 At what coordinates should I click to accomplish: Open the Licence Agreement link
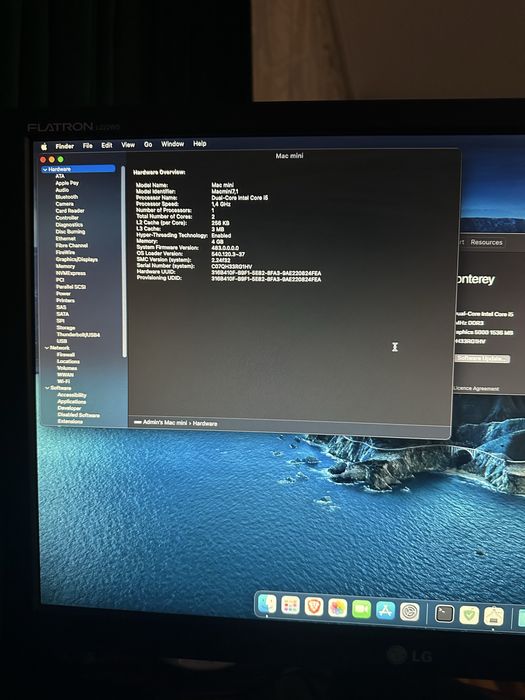(x=476, y=388)
